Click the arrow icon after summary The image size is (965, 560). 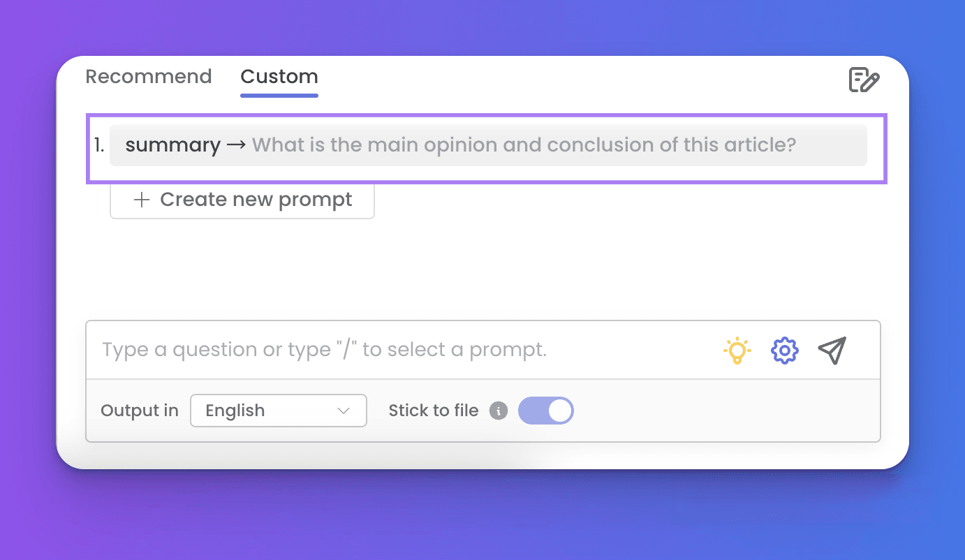(236, 145)
